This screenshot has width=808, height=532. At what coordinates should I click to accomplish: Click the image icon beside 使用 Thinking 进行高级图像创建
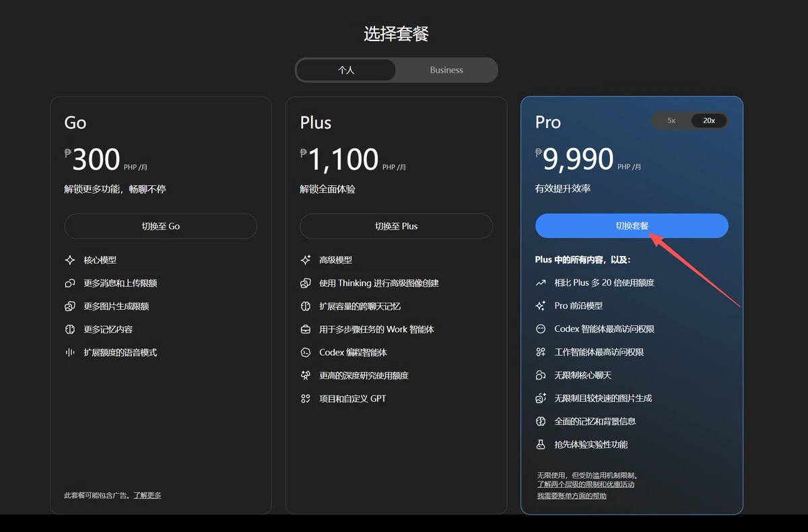tap(305, 284)
